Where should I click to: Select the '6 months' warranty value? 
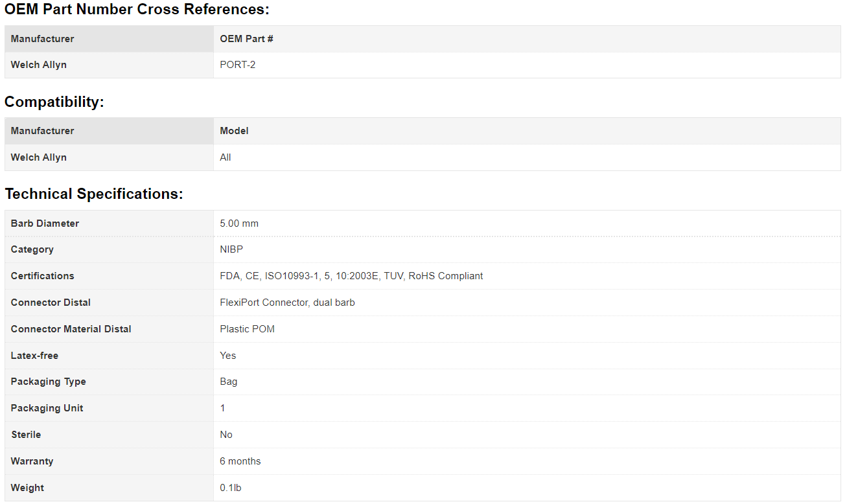[x=240, y=461]
